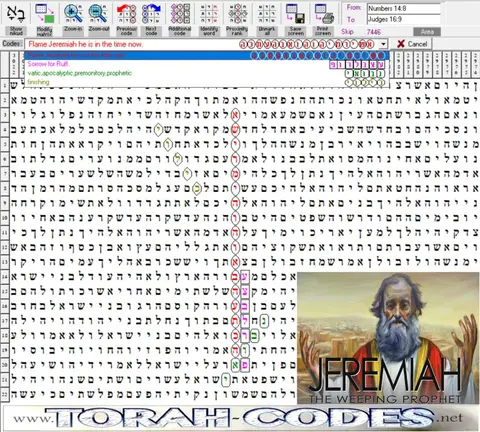Open the www.TORAH-CODES.net banner link
Screen dimensions: 480x432
tap(239, 418)
